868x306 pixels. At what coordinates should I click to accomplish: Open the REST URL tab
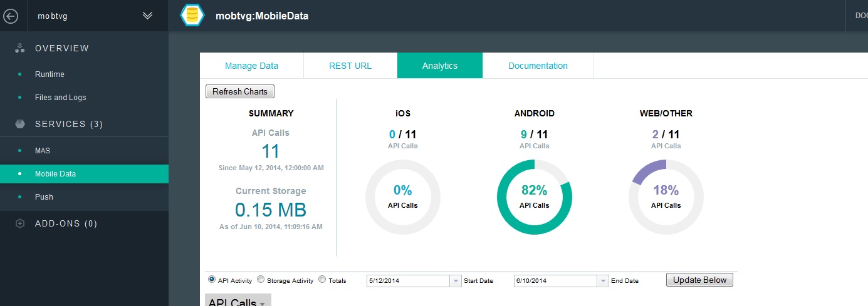pos(350,66)
